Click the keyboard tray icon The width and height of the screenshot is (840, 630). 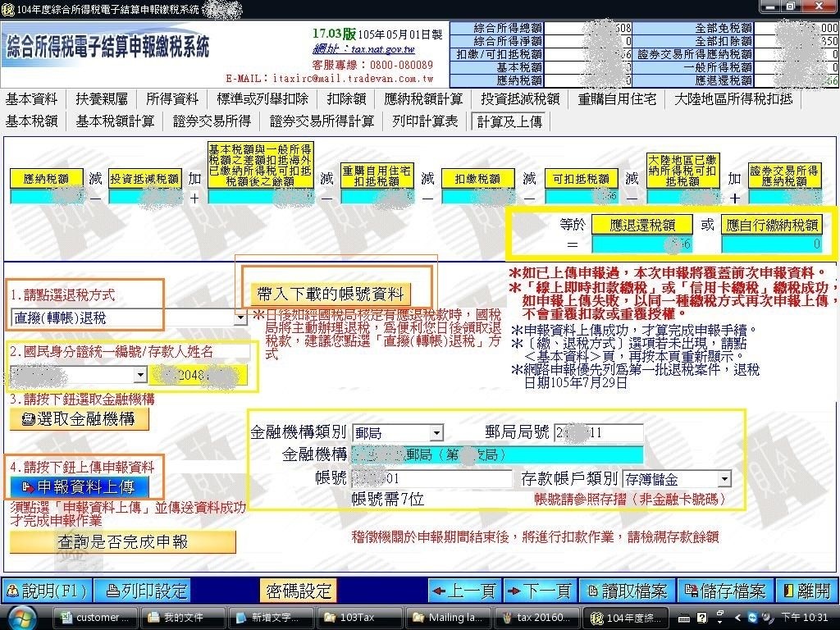coord(684,619)
